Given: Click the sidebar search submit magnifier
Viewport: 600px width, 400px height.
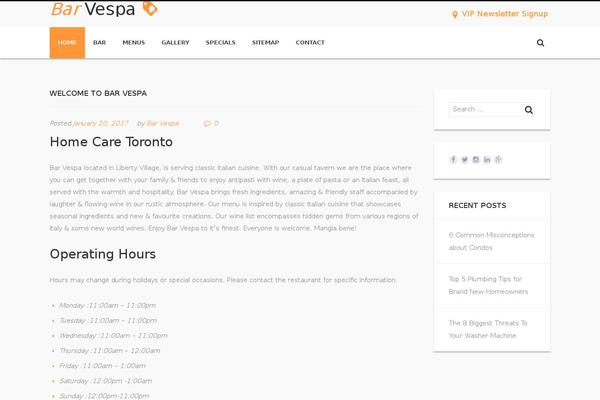Looking at the screenshot, I should pos(528,110).
